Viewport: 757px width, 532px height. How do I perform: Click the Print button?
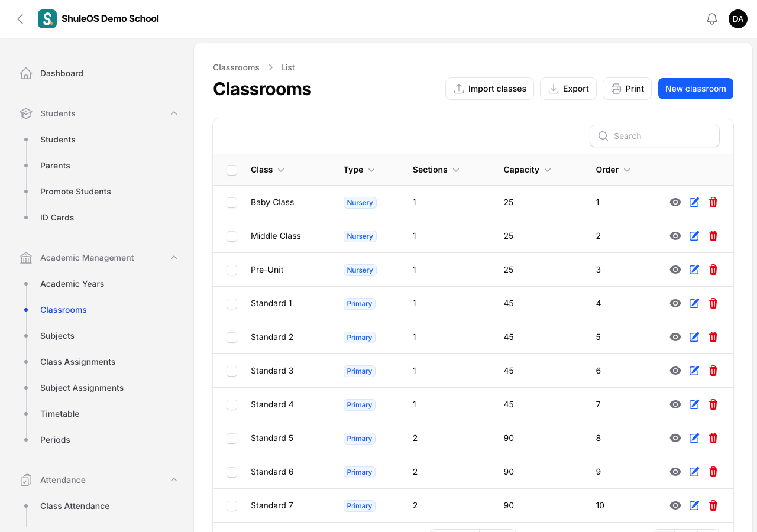coord(627,89)
